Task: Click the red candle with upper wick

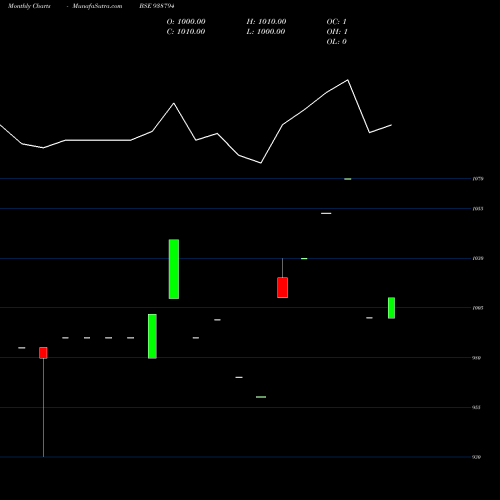Action: point(282,287)
